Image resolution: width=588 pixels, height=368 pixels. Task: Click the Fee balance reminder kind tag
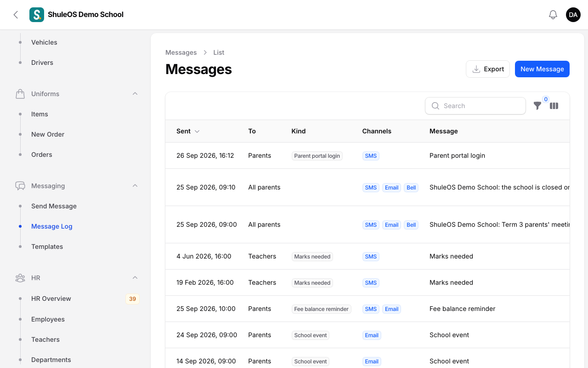click(x=322, y=309)
